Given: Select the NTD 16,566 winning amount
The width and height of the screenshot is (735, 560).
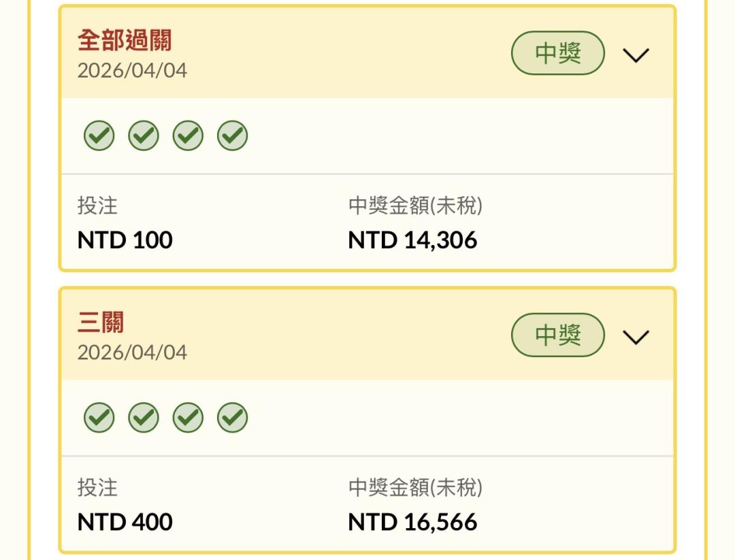Looking at the screenshot, I should click(412, 522).
